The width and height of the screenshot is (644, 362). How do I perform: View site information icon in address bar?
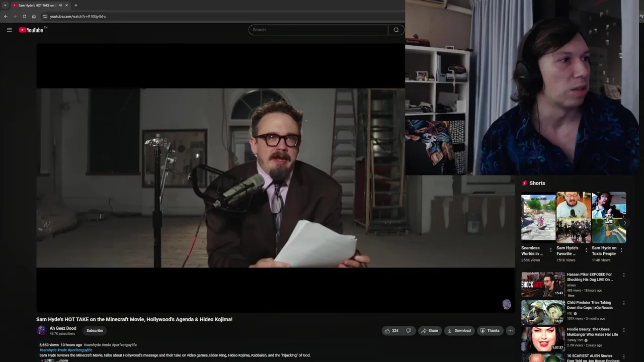(x=45, y=16)
